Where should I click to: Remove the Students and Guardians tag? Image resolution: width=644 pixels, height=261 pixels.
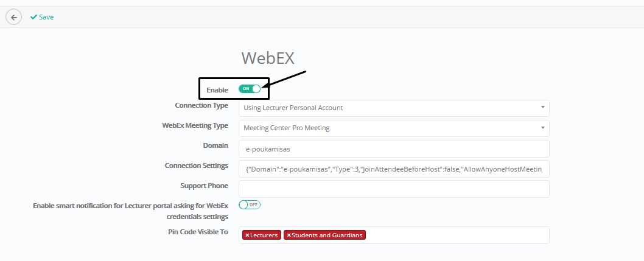289,235
